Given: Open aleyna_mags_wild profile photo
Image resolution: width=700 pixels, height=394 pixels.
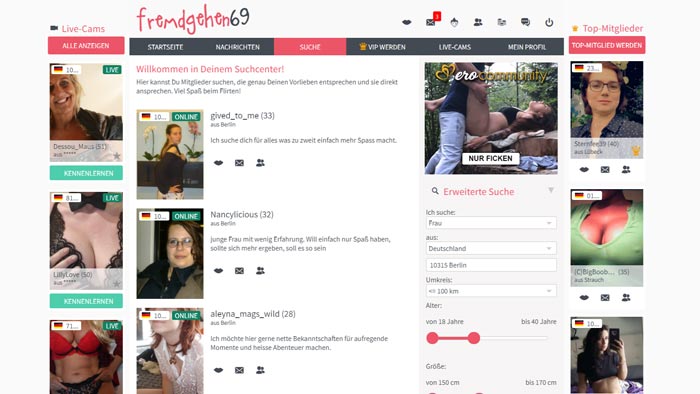Looking at the screenshot, I should click(170, 351).
